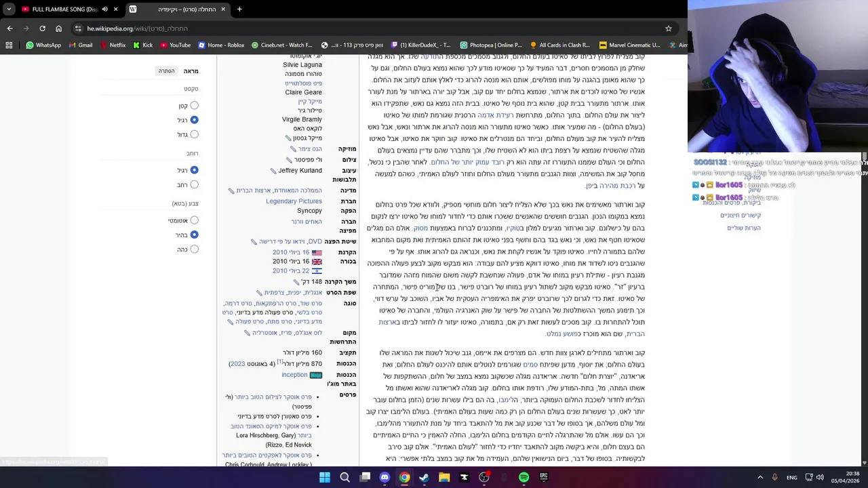Select dark color mode (כהה)
This screenshot has width=868, height=488.
click(194, 249)
